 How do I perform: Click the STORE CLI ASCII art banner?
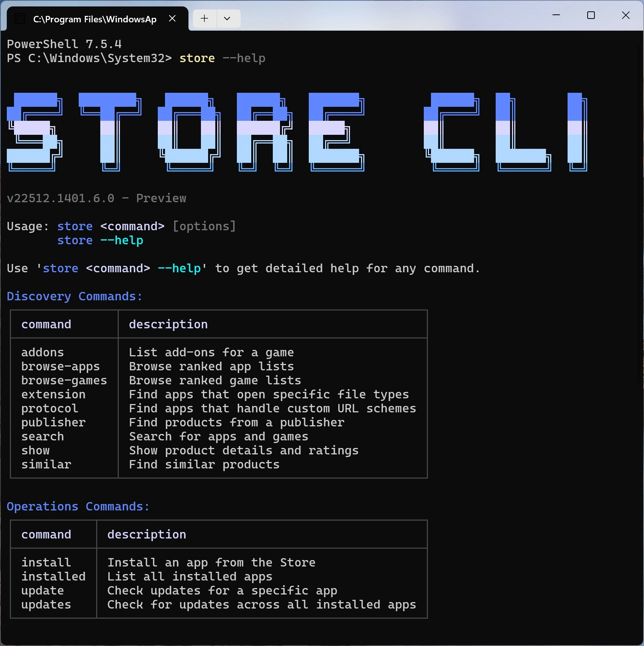(297, 132)
